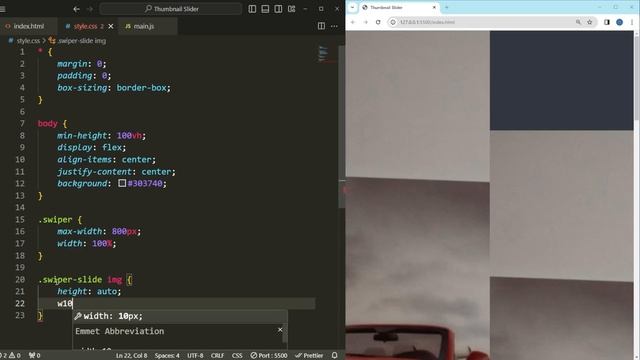Click the justify-content: center; declaration

click(116, 172)
